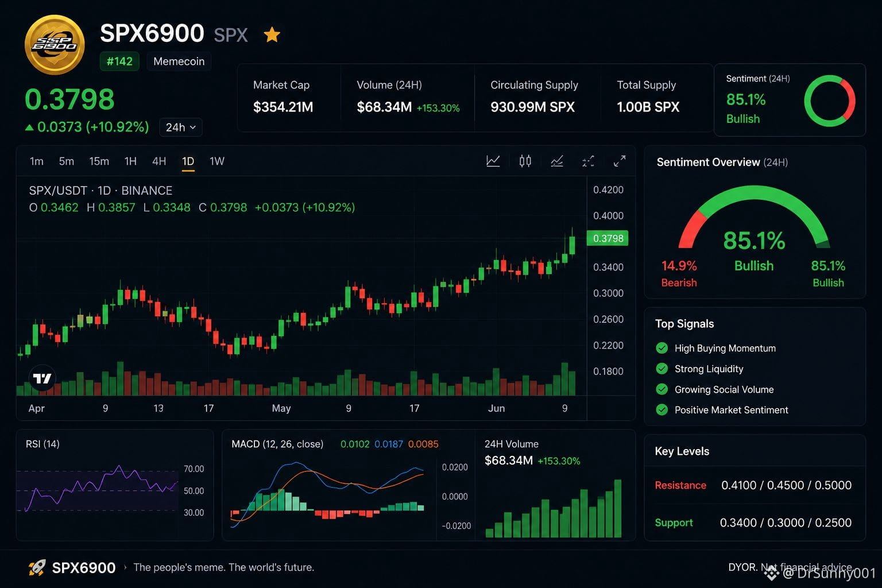Choose the 1W timeframe tab
This screenshot has height=588, width=882.
click(x=217, y=161)
